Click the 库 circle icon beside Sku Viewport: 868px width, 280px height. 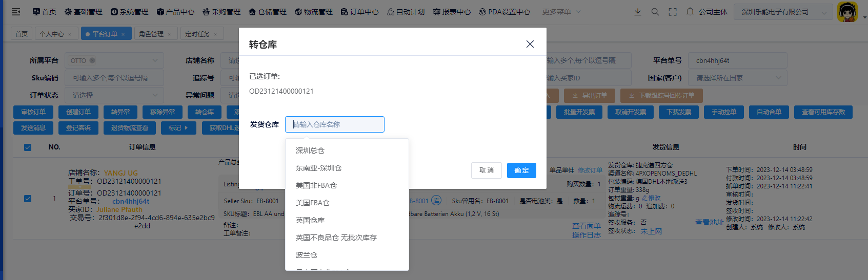pos(436,201)
